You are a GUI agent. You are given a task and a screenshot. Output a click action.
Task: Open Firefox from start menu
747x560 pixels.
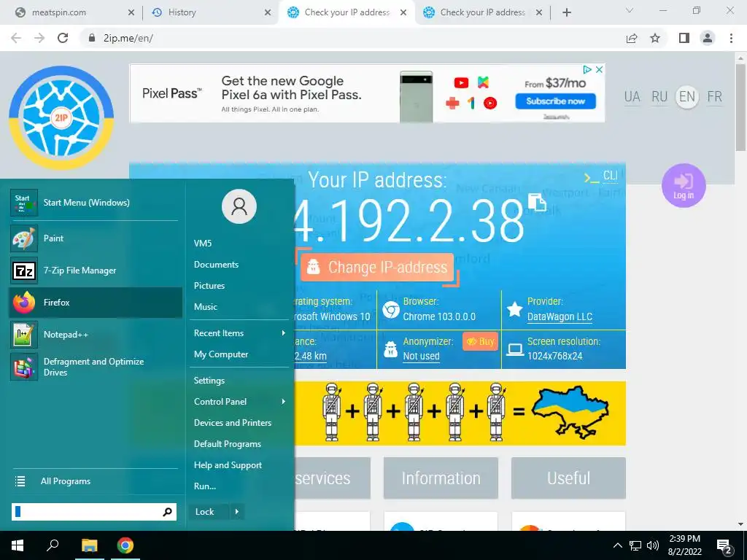click(96, 303)
